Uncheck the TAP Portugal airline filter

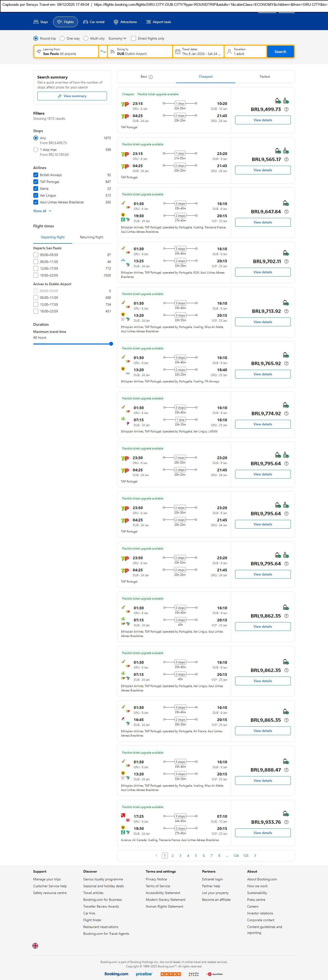(36, 182)
